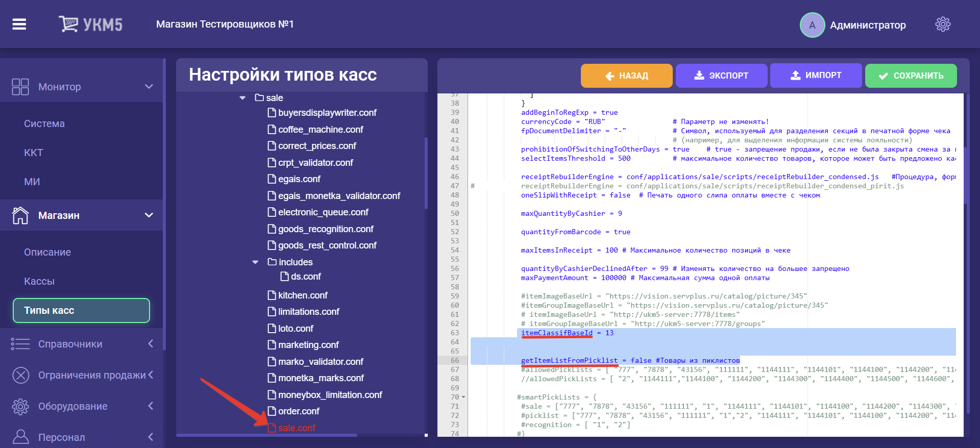Click the file tree vertical scrollbar

click(x=426, y=173)
